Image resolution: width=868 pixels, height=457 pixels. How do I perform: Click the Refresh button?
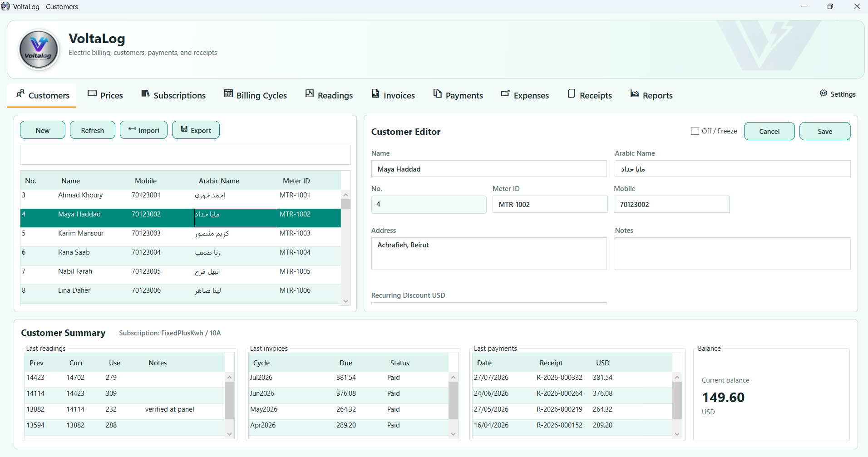(x=93, y=130)
